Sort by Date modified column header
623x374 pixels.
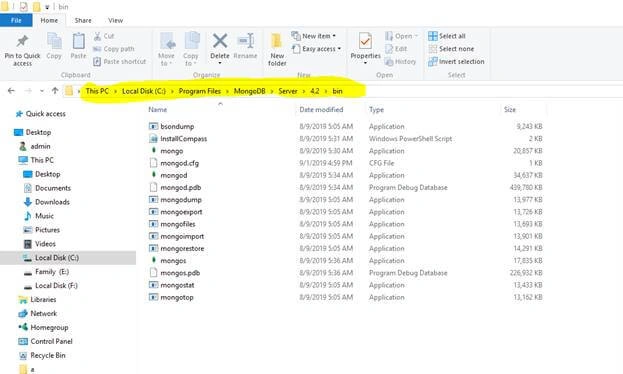click(321, 110)
